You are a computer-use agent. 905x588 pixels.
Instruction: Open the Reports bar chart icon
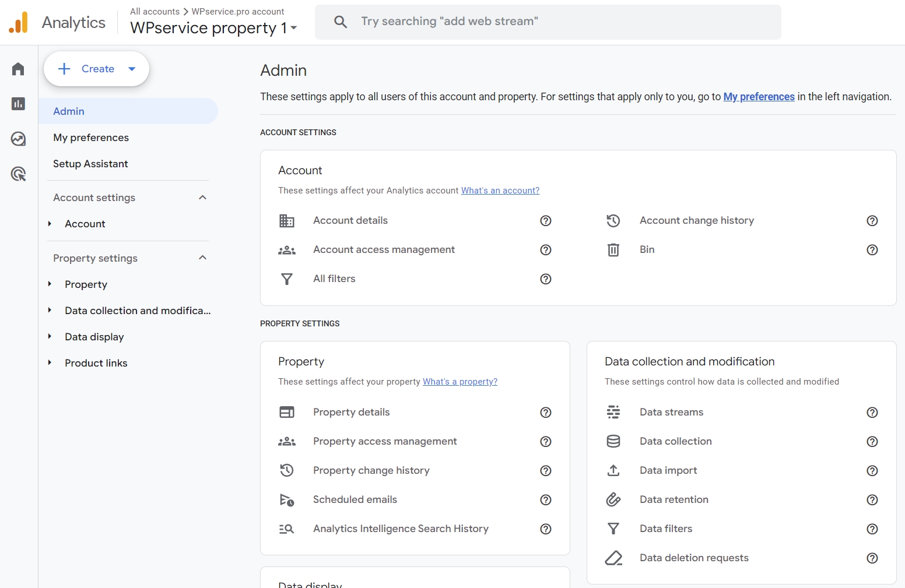coord(18,104)
